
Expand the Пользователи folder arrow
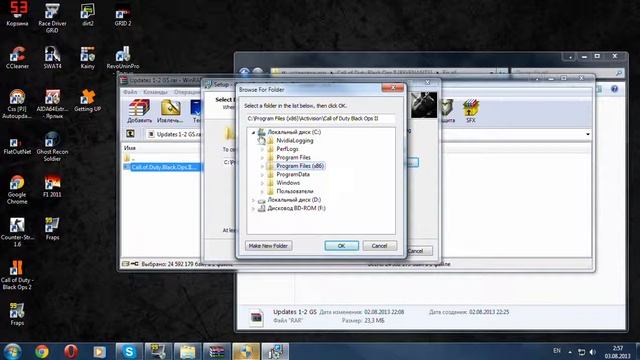(x=262, y=191)
